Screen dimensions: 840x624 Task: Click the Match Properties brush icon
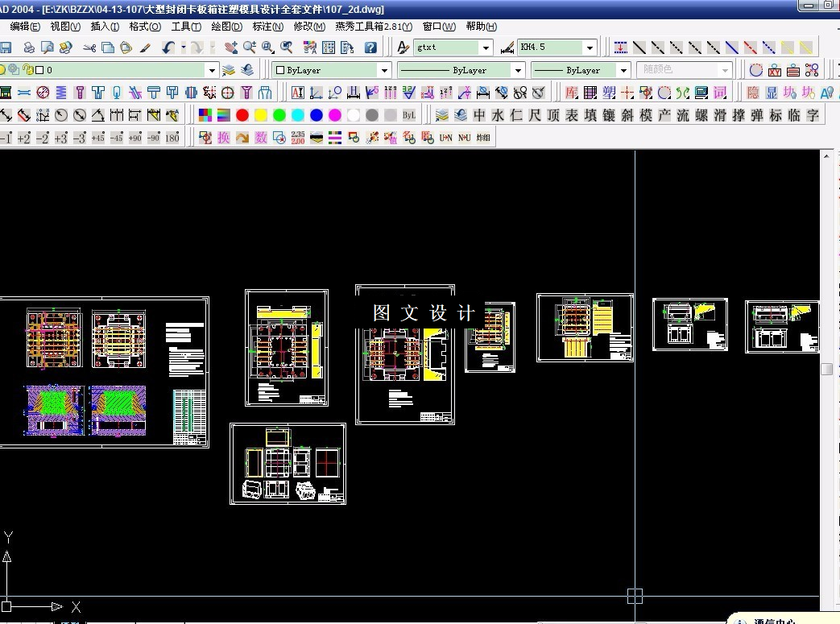click(145, 48)
